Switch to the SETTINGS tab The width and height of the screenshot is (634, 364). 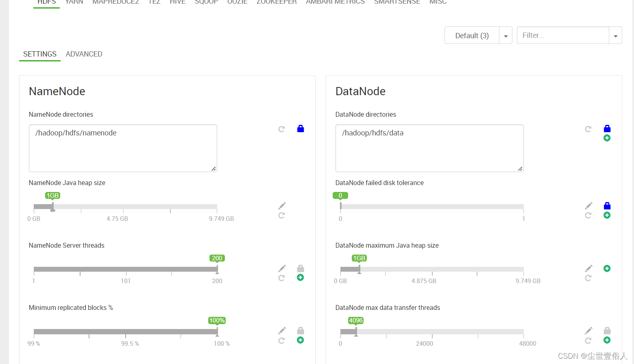point(40,54)
